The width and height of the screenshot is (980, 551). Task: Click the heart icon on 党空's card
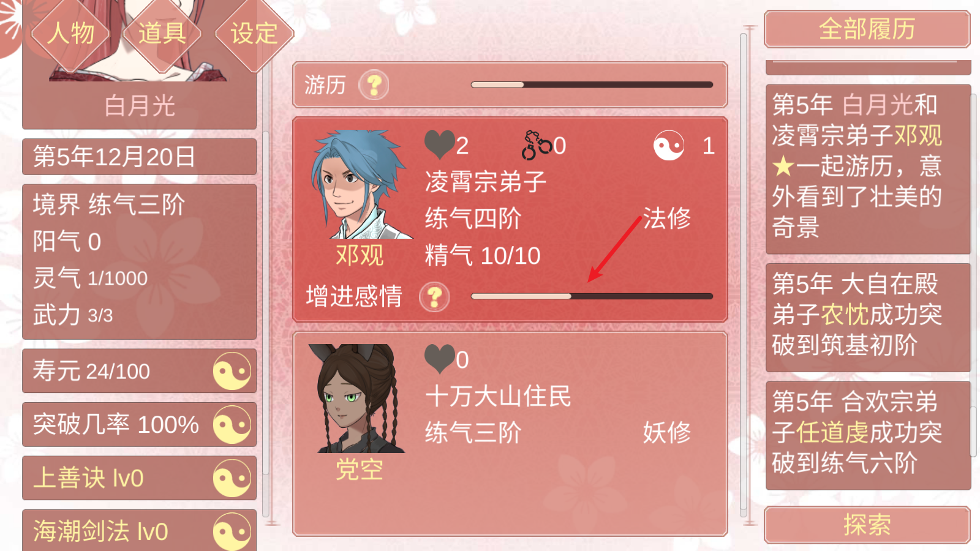(440, 359)
